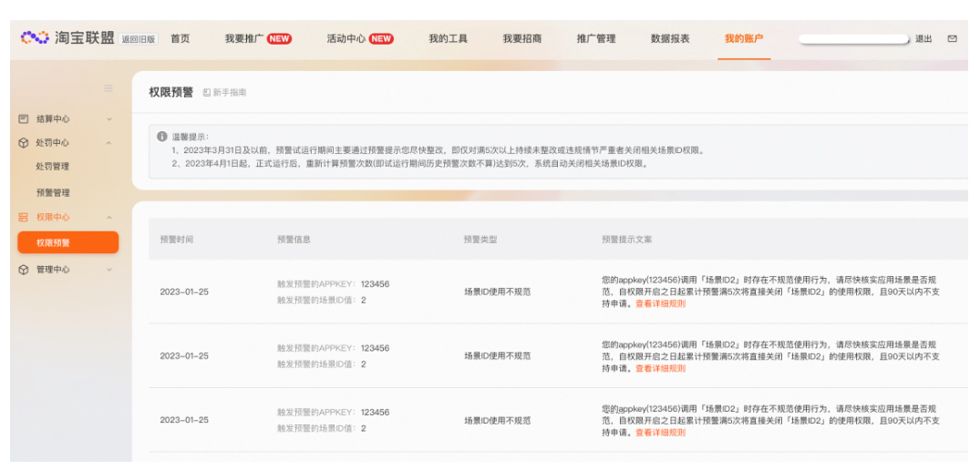Image resolution: width=980 pixels, height=470 pixels.
Task: Click the 管理中心 cube icon
Action: 23,270
